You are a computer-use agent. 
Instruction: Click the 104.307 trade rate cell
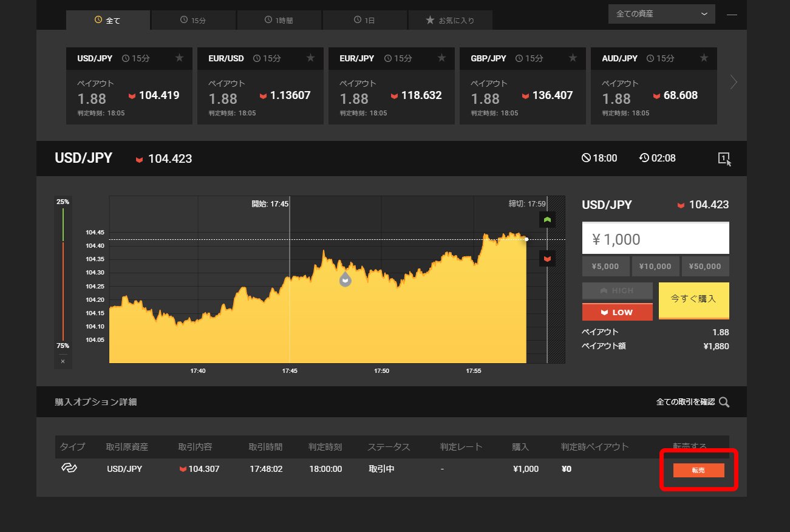pos(200,469)
